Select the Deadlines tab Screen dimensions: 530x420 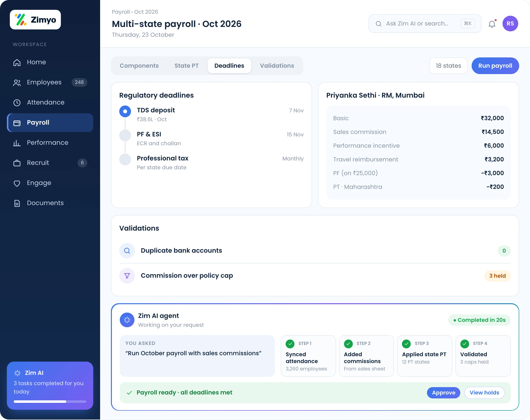point(229,66)
